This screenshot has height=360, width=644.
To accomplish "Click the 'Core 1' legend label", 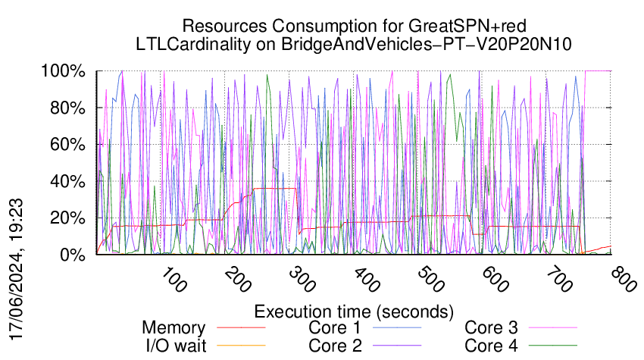I will pyautogui.click(x=335, y=328).
